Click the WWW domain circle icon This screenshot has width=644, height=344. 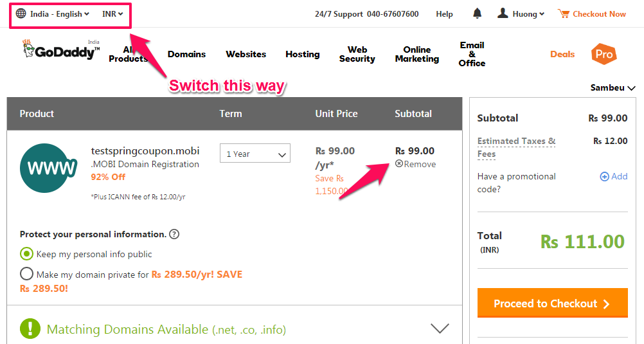click(48, 168)
